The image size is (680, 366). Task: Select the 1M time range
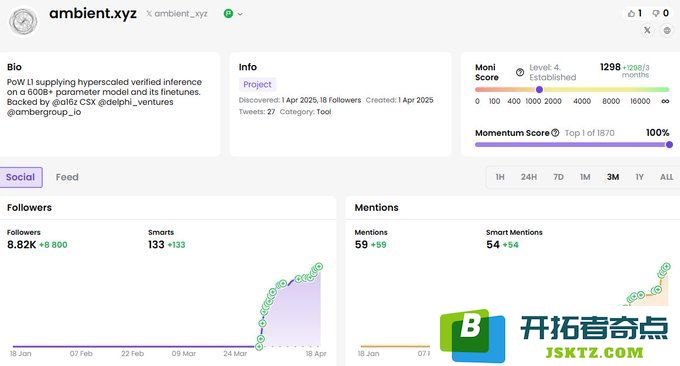pyautogui.click(x=585, y=177)
